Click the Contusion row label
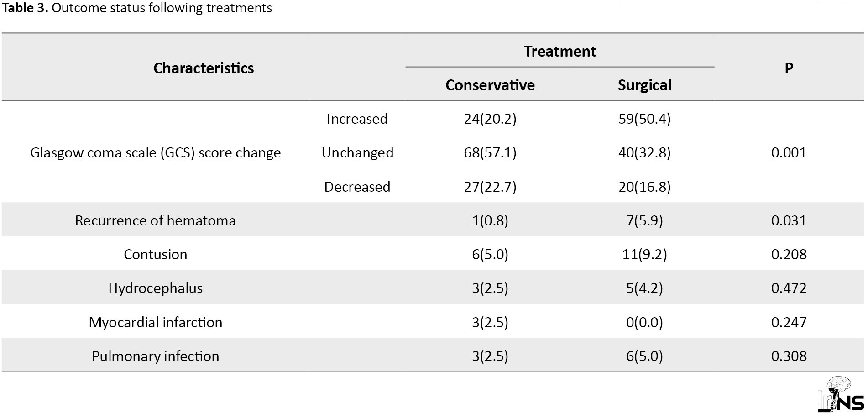Image resolution: width=868 pixels, height=419 pixels. pos(156,254)
